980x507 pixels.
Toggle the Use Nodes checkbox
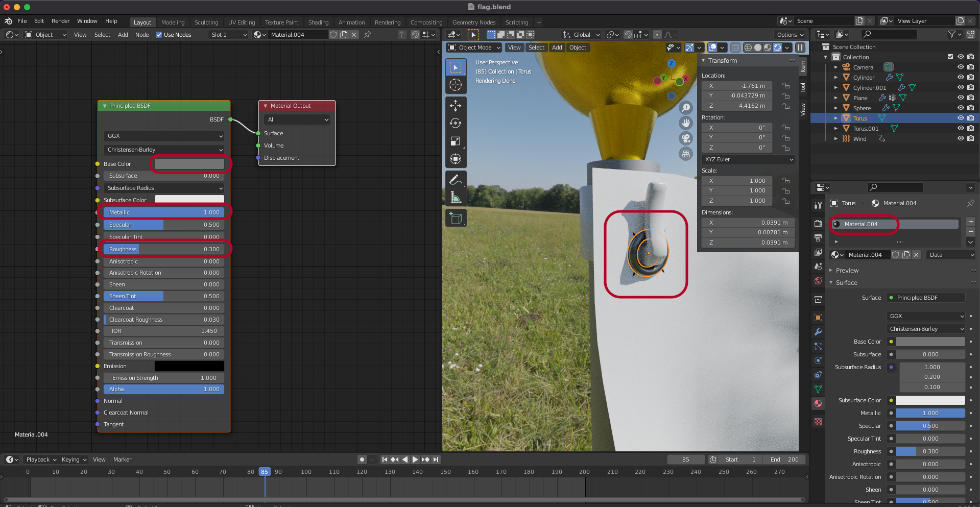(x=159, y=35)
